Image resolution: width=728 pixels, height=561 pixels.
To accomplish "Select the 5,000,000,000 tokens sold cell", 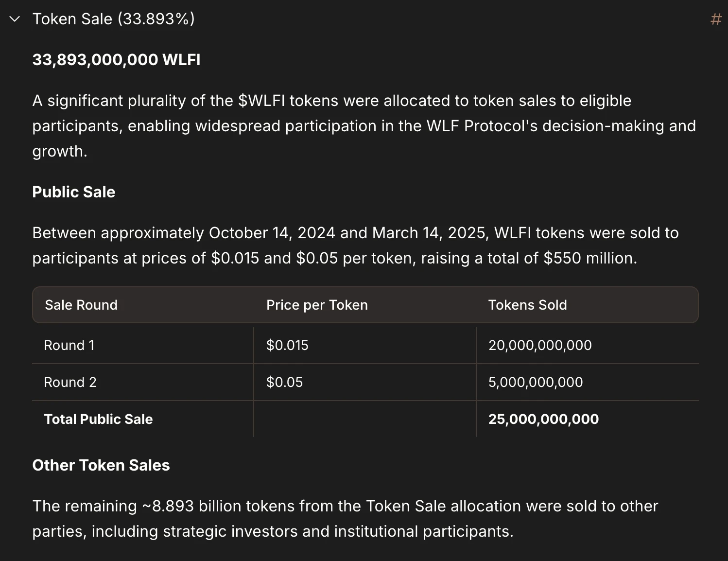I will click(x=536, y=382).
